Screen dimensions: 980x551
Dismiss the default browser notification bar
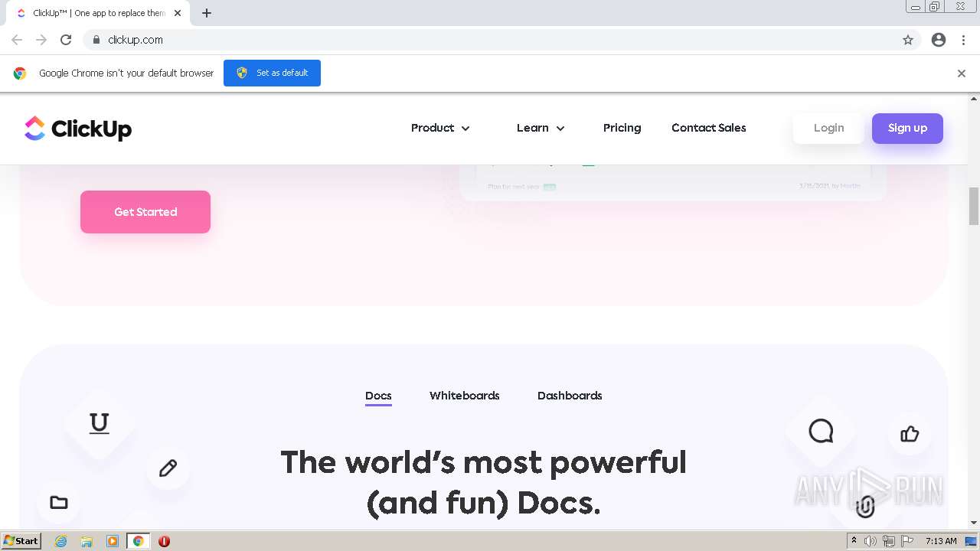[962, 73]
